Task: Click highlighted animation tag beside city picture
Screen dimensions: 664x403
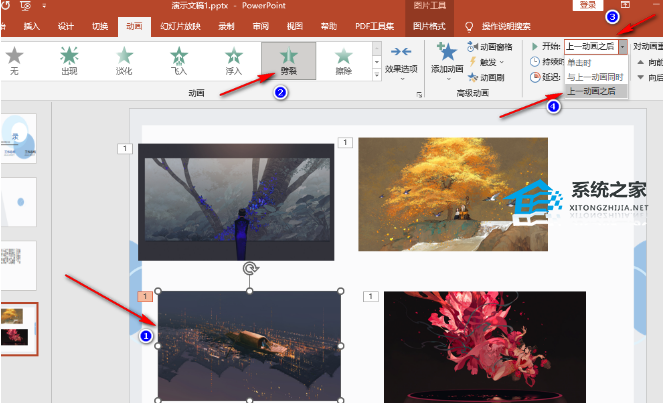Action: coord(145,296)
